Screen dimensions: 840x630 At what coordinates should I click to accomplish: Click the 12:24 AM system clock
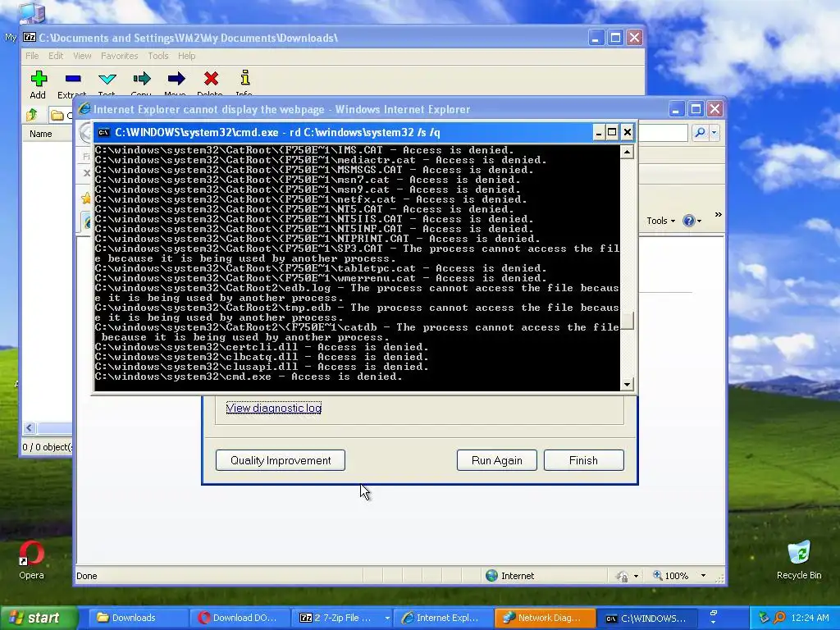tap(810, 619)
